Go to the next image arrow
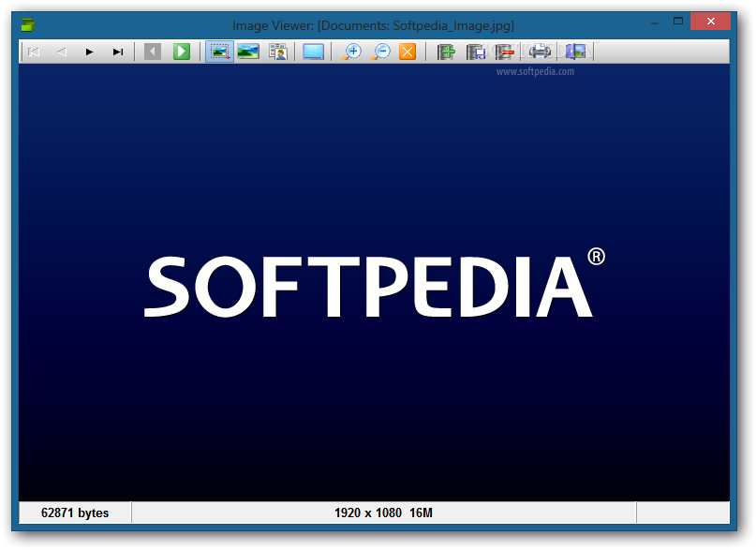756x550 pixels. pos(90,52)
